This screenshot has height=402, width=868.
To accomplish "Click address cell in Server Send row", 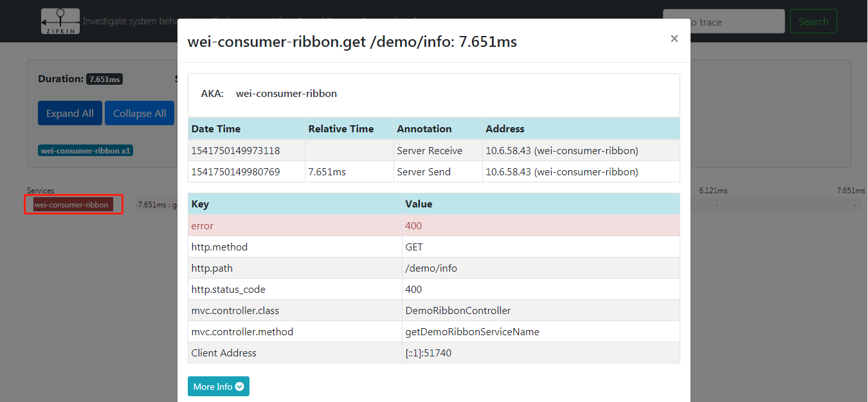I will (x=581, y=171).
